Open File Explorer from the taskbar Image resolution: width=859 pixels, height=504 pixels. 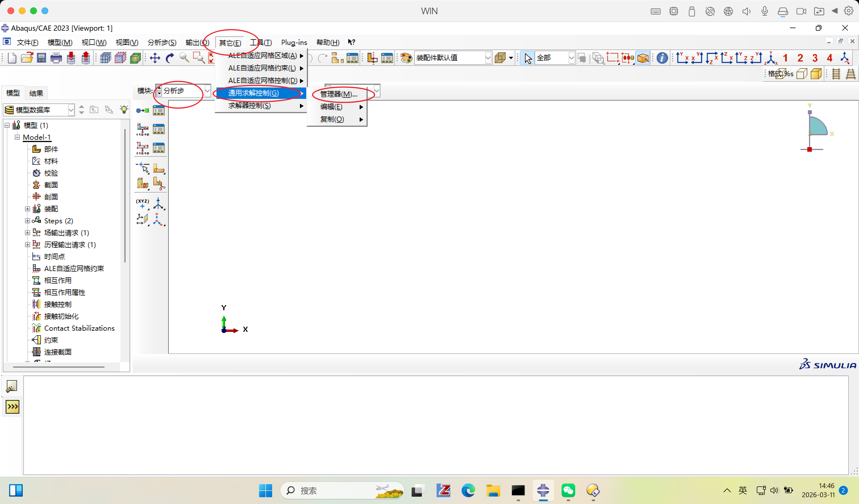pos(493,491)
